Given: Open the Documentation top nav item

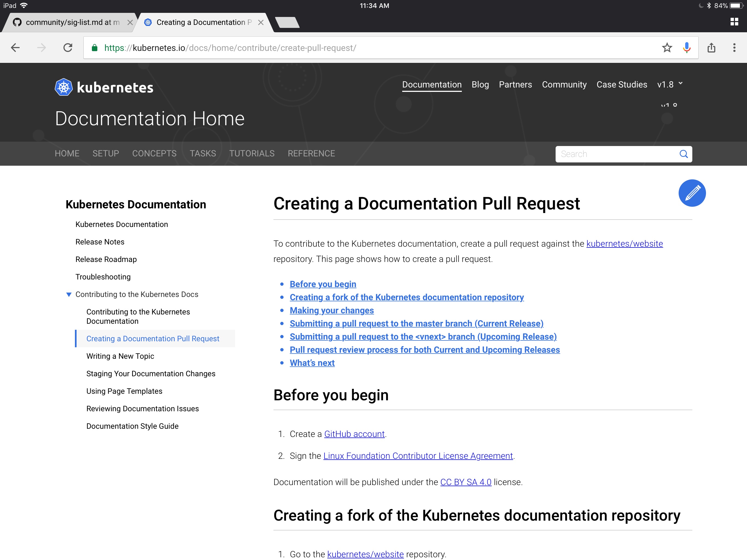Looking at the screenshot, I should tap(431, 84).
